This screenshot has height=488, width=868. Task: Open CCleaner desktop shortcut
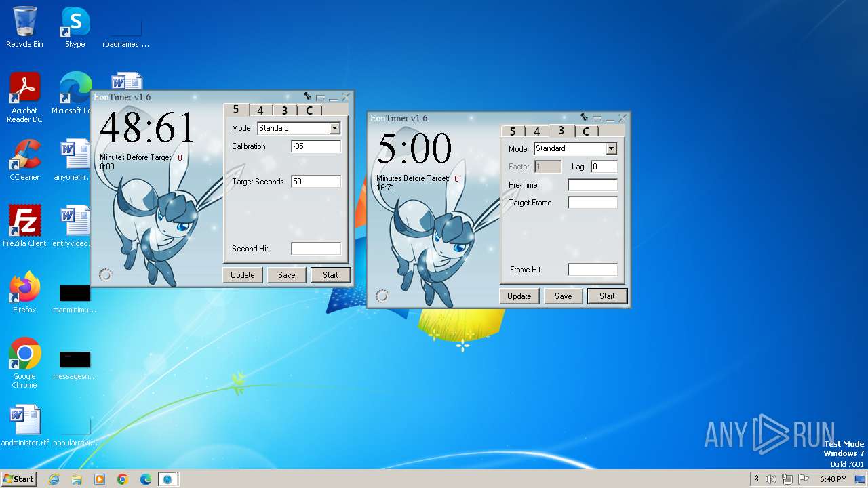[x=24, y=160]
